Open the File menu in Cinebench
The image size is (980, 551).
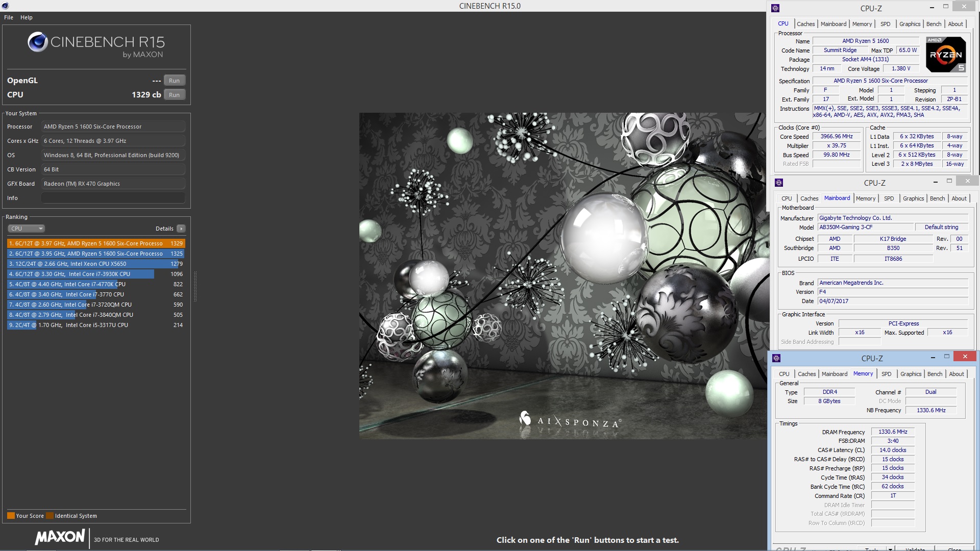coord(9,17)
